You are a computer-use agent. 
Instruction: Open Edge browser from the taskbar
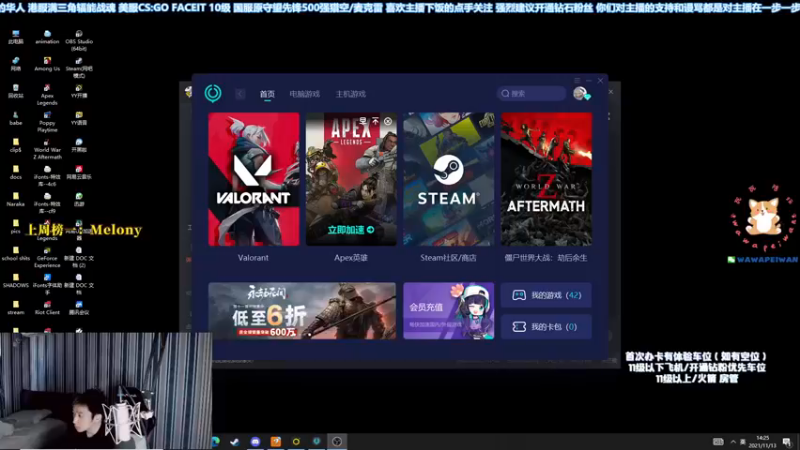[x=215, y=441]
